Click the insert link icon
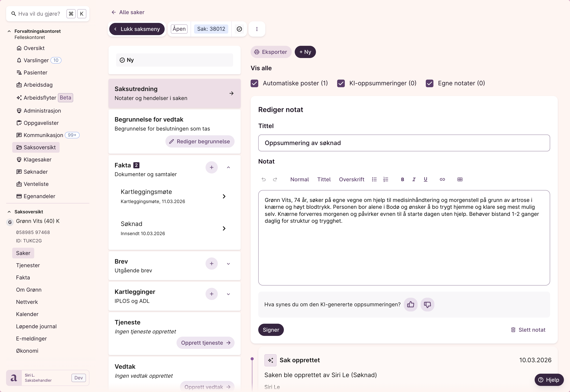The height and width of the screenshot is (392, 570). [442, 179]
